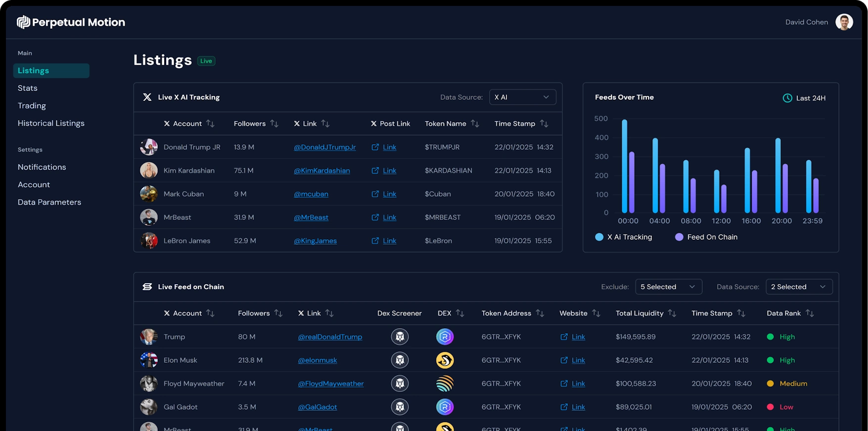Click the DEX icon in Floyd Mayweather row
The width and height of the screenshot is (868, 431).
(445, 384)
